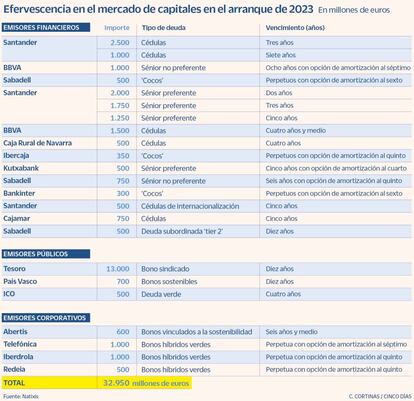Select the 'Importe' column header

(x=117, y=28)
